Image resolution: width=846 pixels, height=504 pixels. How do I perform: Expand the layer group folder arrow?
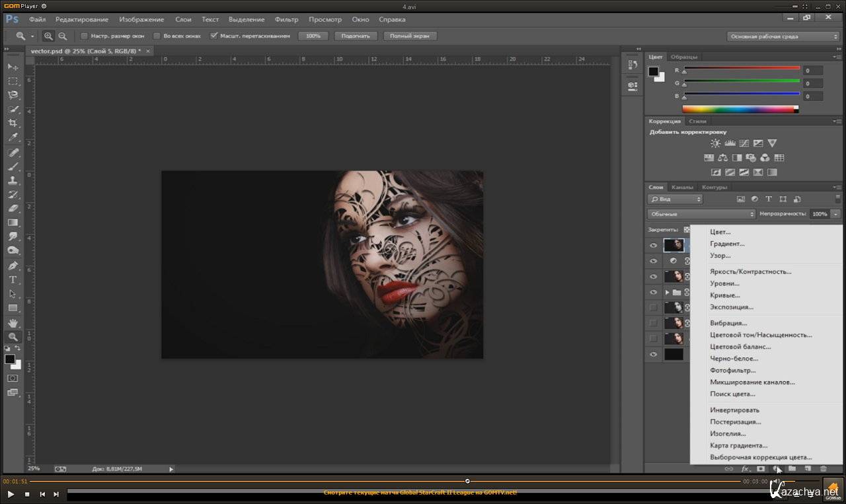tap(667, 293)
